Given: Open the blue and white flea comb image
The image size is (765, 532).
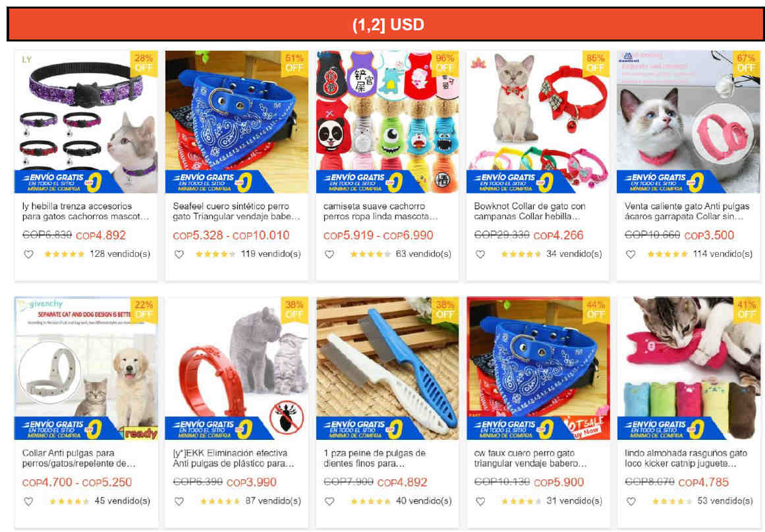Looking at the screenshot, I should click(387, 369).
